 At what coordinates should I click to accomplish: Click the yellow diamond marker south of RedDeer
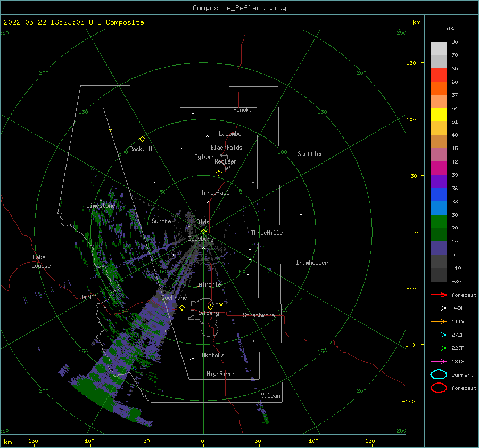[x=219, y=173]
